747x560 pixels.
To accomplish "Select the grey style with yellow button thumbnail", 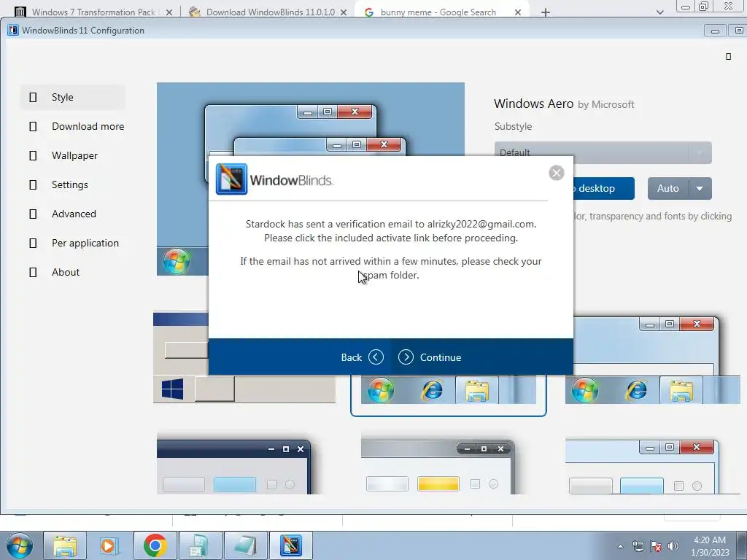I will (438, 466).
